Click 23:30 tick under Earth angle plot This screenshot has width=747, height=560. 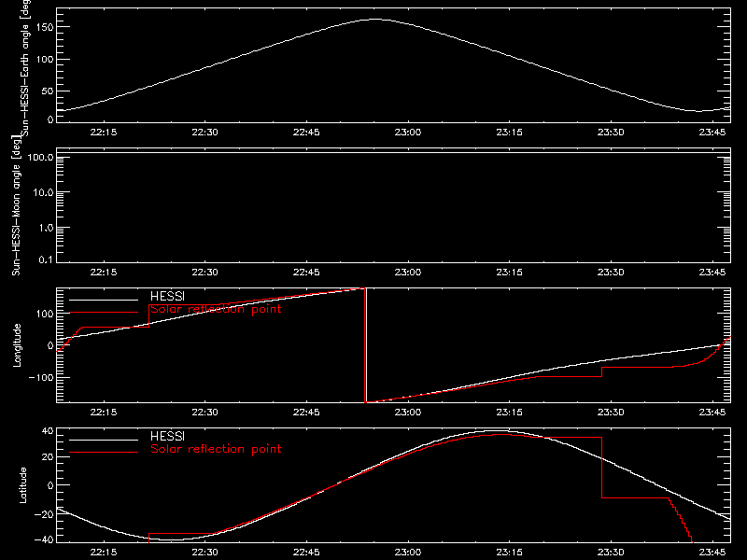pos(611,132)
